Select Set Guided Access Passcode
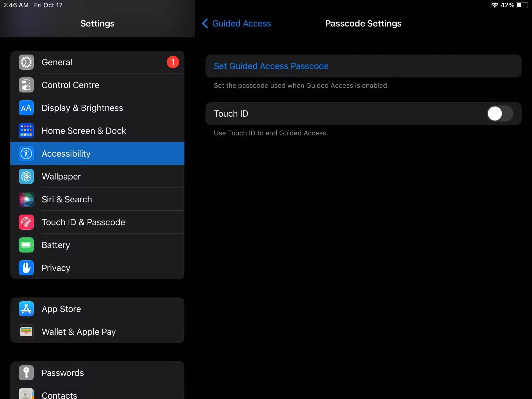Viewport: 532px width, 399px height. tap(271, 66)
